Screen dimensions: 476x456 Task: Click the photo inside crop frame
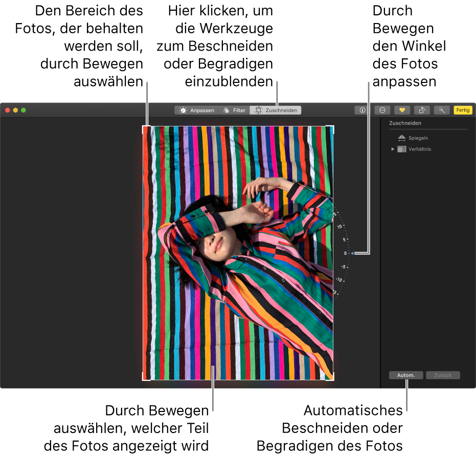pos(238,253)
